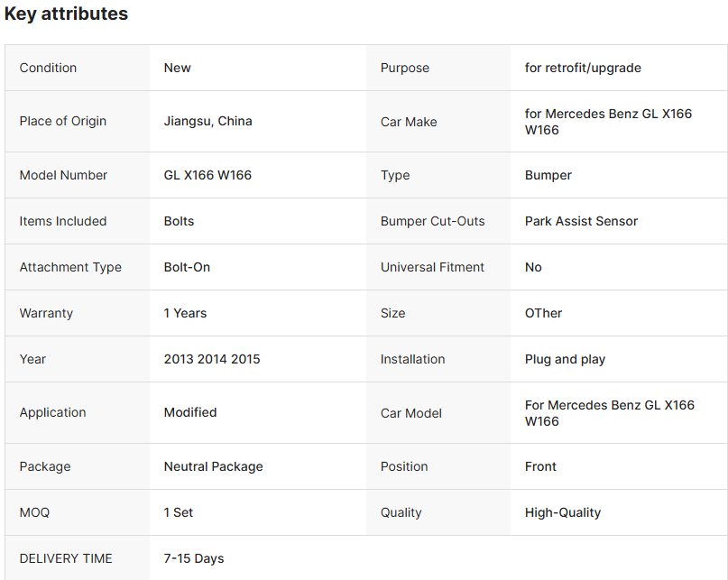Select the Installation value "Plug and play"
Screen dimensions: 728x580
pyautogui.click(x=565, y=359)
